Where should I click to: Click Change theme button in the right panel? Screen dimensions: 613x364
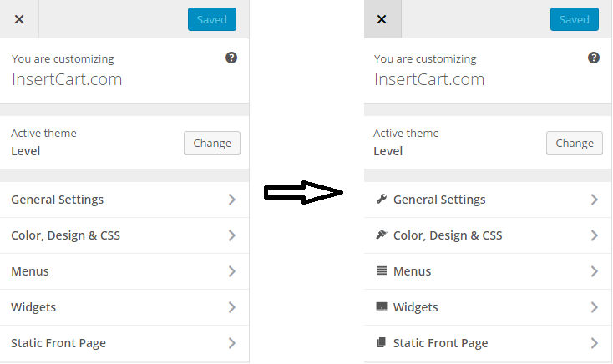(575, 143)
